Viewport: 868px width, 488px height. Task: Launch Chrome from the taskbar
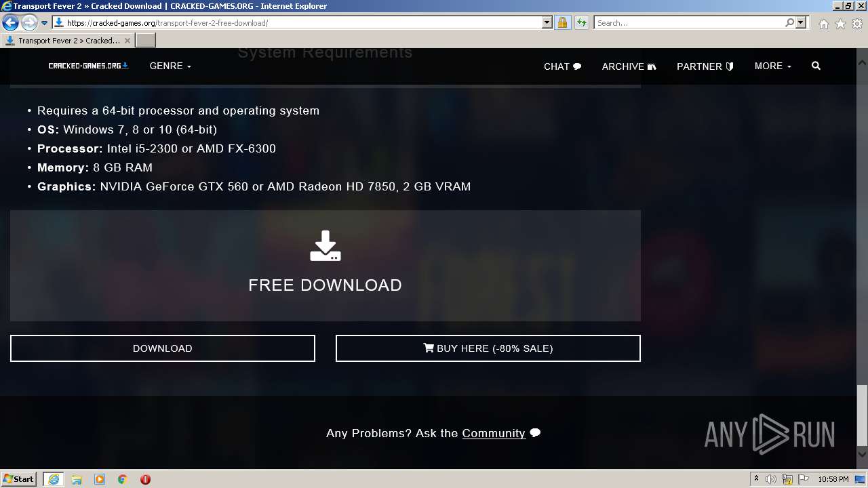tap(123, 479)
